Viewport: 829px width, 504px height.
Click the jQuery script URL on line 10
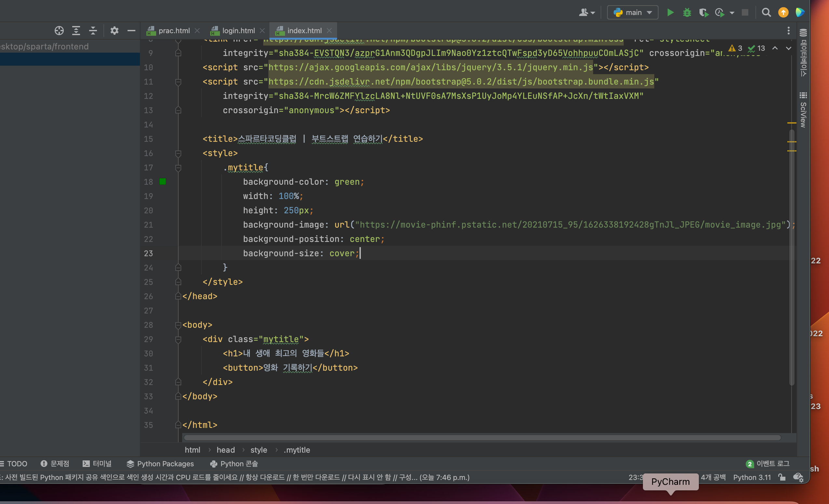click(431, 67)
